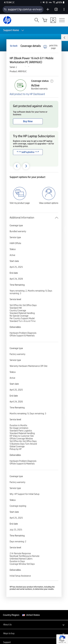This screenshot has height=644, width=68.
Task: Expand the About Us footer section
Action: click(x=34, y=624)
